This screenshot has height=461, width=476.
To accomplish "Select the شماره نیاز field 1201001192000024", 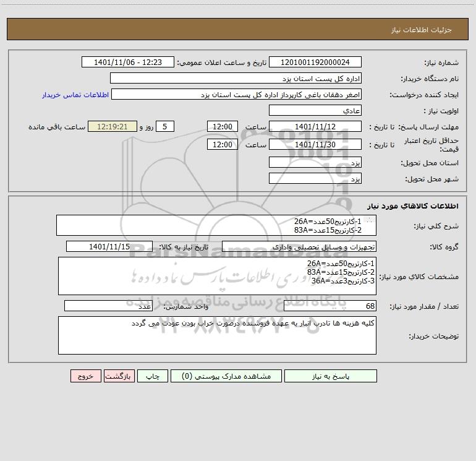I will pyautogui.click(x=315, y=62).
